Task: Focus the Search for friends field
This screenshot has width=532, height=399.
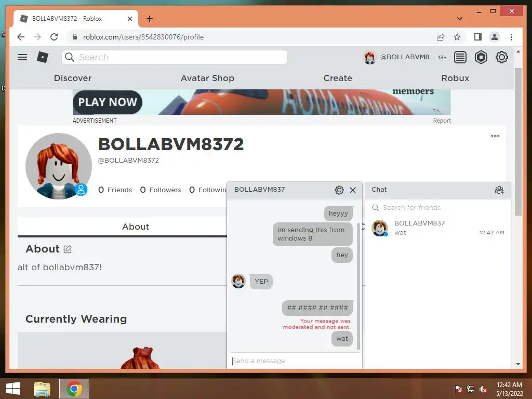Action: click(437, 208)
